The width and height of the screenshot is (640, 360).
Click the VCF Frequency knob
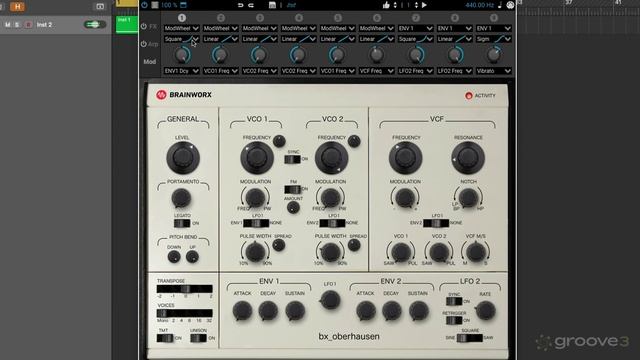(x=405, y=158)
